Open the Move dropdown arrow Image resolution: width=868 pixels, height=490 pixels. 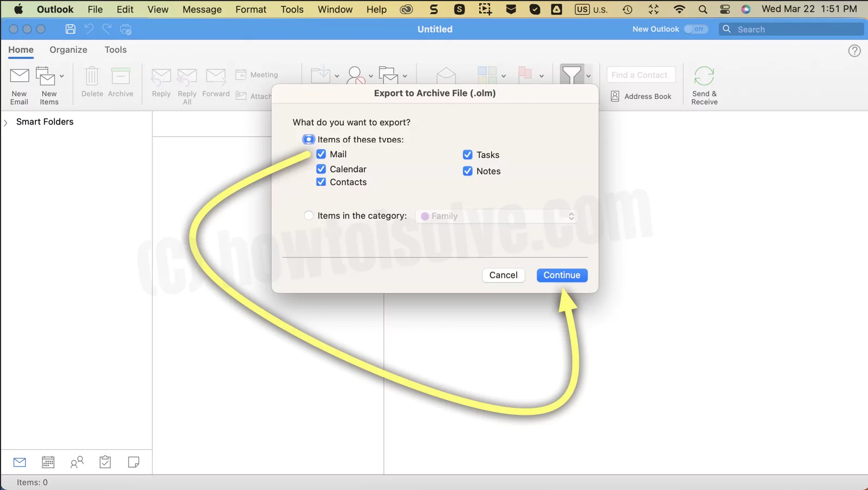pyautogui.click(x=337, y=76)
